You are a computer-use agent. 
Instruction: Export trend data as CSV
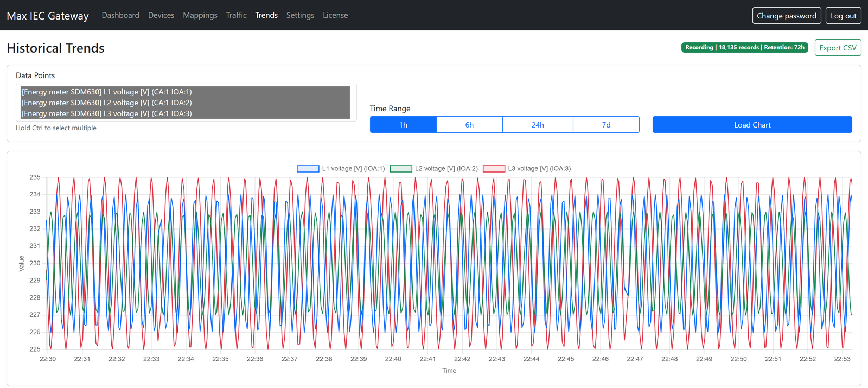(838, 48)
